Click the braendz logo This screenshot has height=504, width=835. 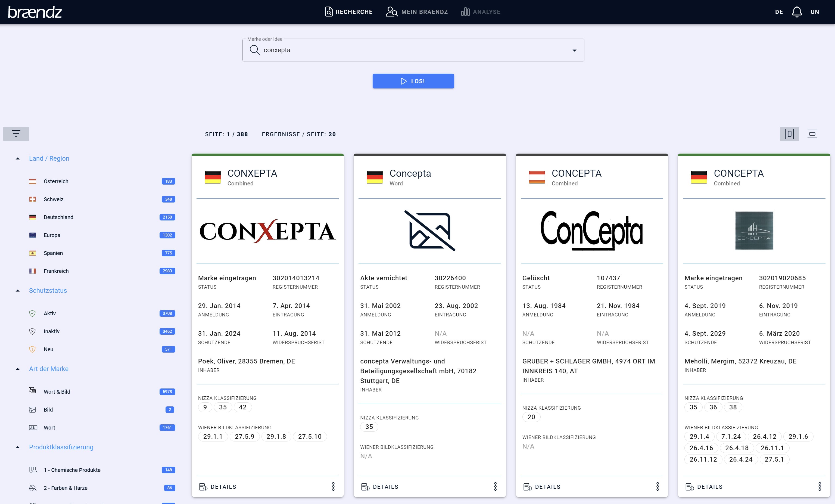click(x=35, y=12)
